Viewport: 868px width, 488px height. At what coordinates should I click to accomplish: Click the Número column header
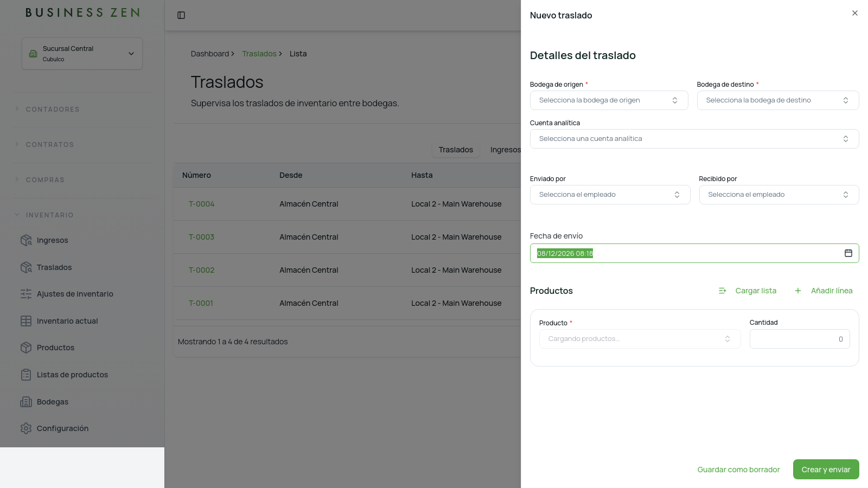click(x=196, y=175)
